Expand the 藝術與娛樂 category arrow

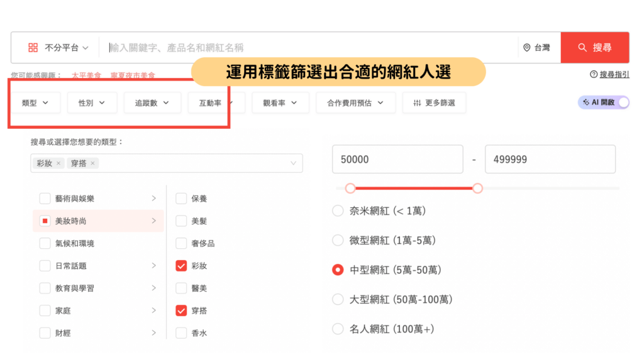tap(154, 199)
